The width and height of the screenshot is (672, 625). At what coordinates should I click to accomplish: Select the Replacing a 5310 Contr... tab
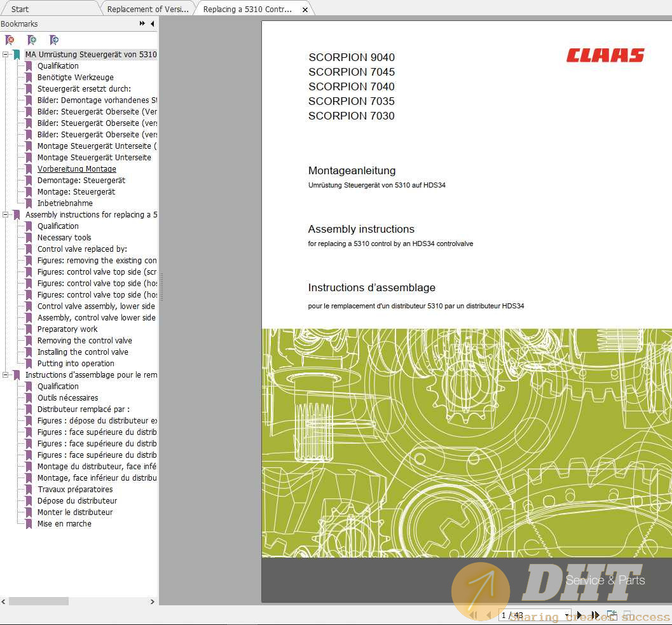pos(247,9)
